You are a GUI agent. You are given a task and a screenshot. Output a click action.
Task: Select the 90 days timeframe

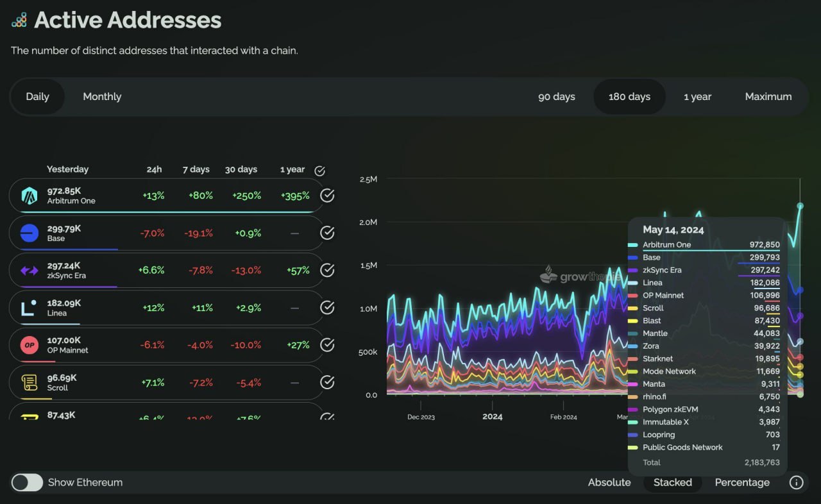tap(557, 97)
